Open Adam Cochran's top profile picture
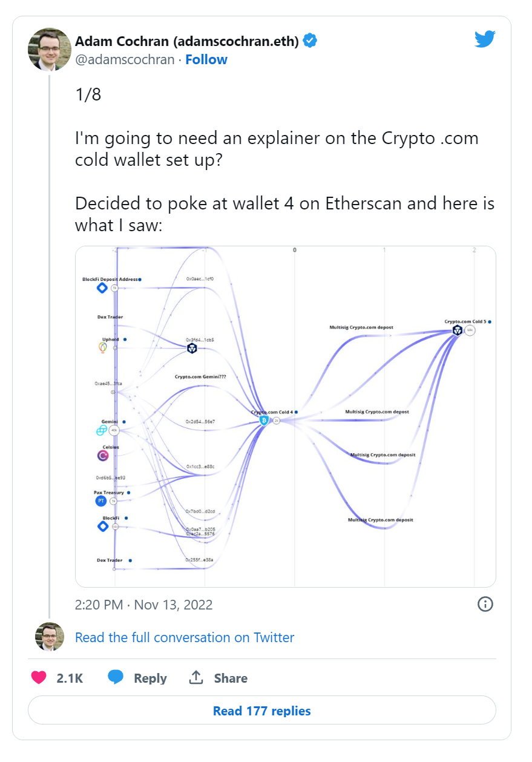Screen dimensions: 532x762 point(50,50)
